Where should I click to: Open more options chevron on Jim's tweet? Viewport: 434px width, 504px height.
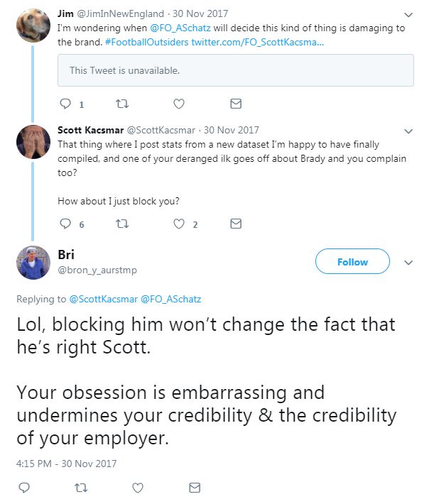click(x=408, y=14)
